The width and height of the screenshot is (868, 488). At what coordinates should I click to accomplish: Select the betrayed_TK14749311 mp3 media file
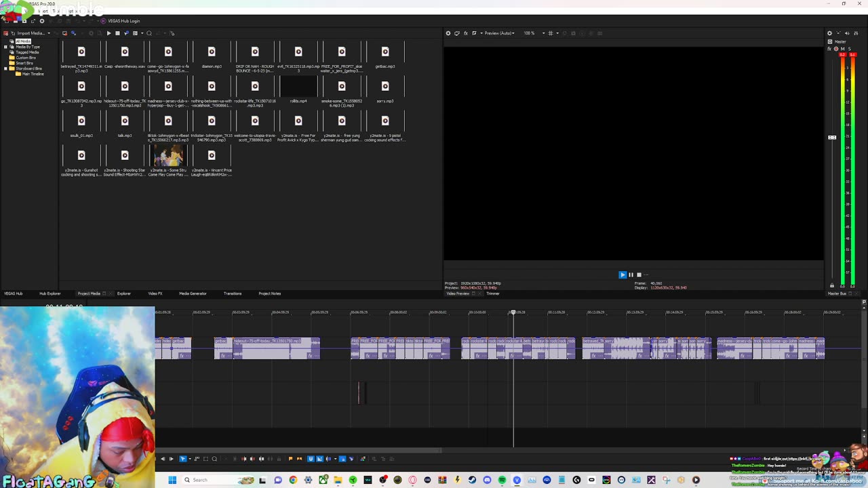click(81, 56)
